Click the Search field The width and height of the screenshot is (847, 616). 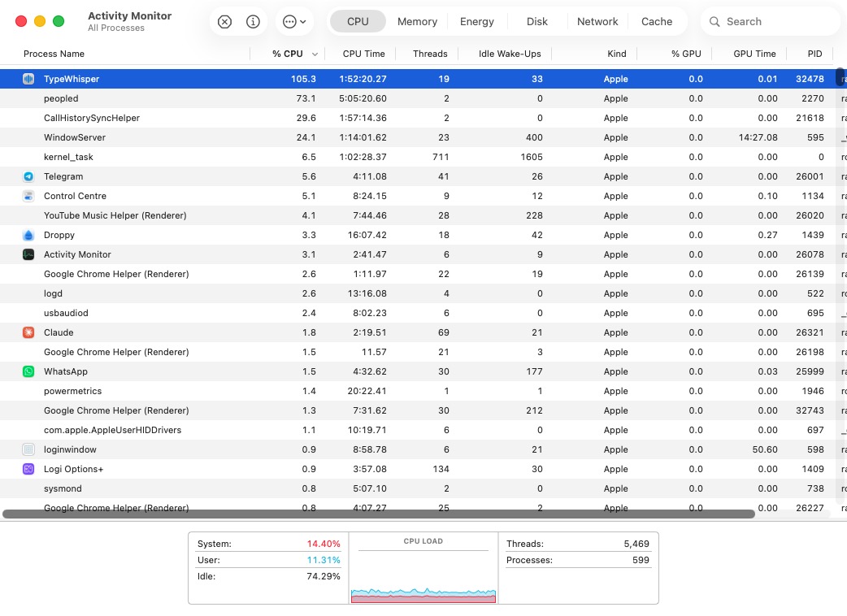point(772,22)
